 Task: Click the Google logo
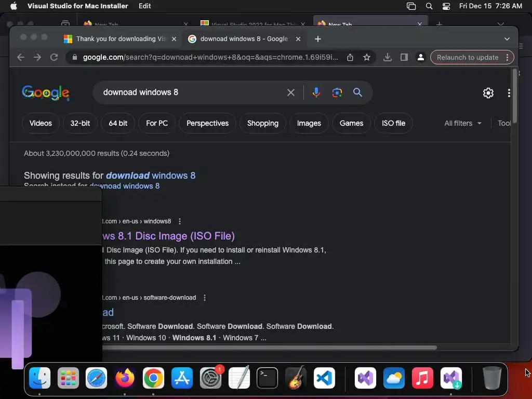[46, 92]
